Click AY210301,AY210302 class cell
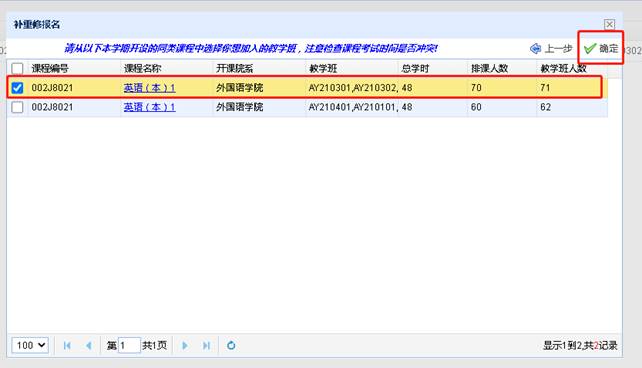Image resolution: width=642 pixels, height=368 pixels. 352,88
